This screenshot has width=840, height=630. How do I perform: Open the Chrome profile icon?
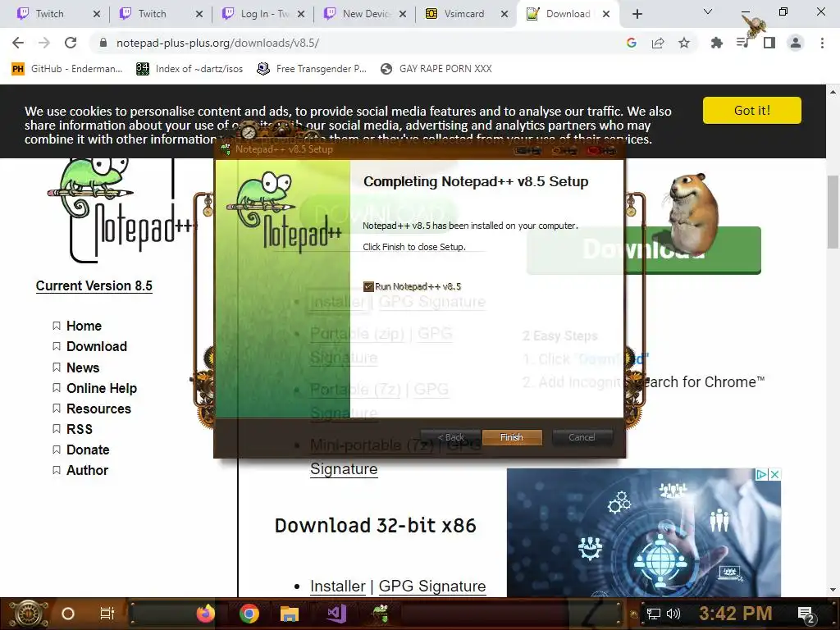pyautogui.click(x=796, y=43)
